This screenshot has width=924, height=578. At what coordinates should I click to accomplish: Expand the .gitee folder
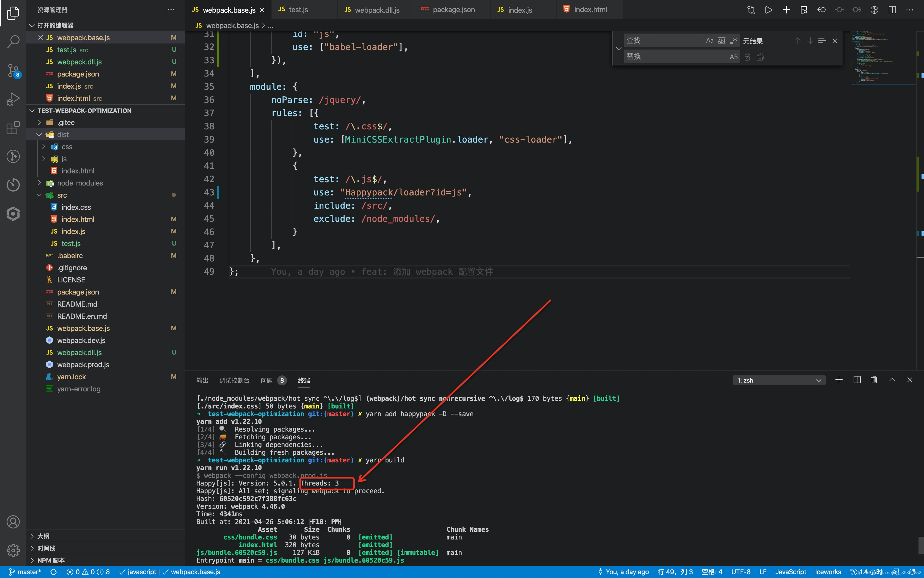point(39,122)
